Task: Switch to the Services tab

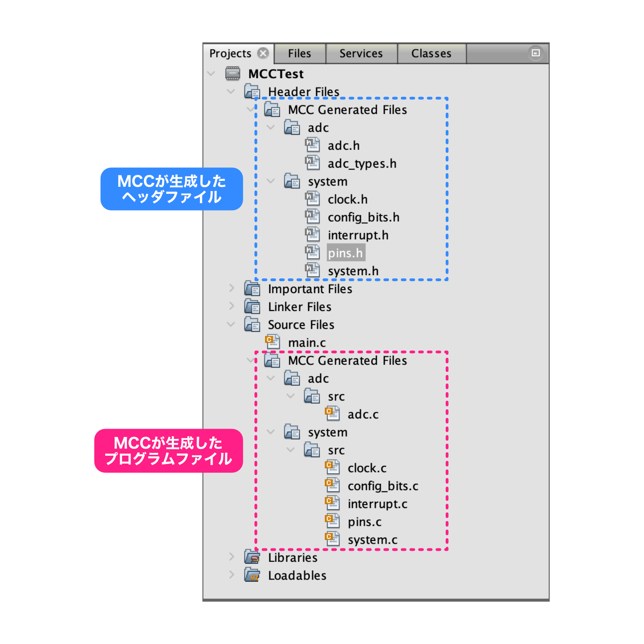Action: click(361, 54)
